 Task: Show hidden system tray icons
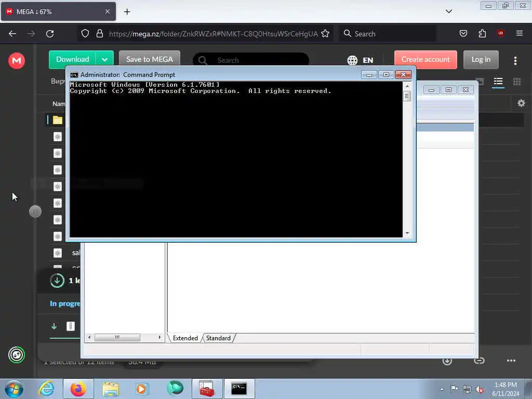(442, 390)
